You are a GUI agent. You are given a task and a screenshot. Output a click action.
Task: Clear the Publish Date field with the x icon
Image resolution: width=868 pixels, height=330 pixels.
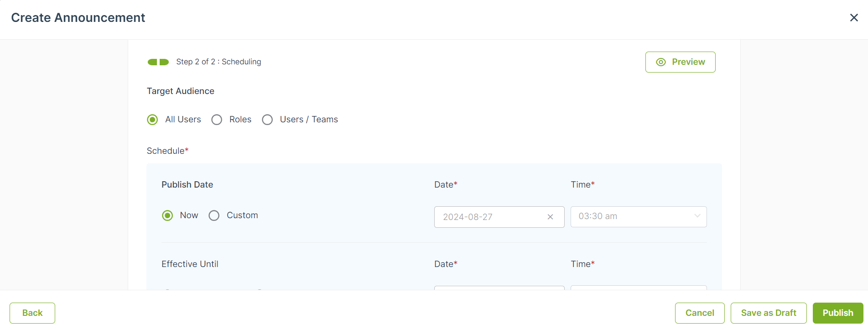pyautogui.click(x=550, y=217)
